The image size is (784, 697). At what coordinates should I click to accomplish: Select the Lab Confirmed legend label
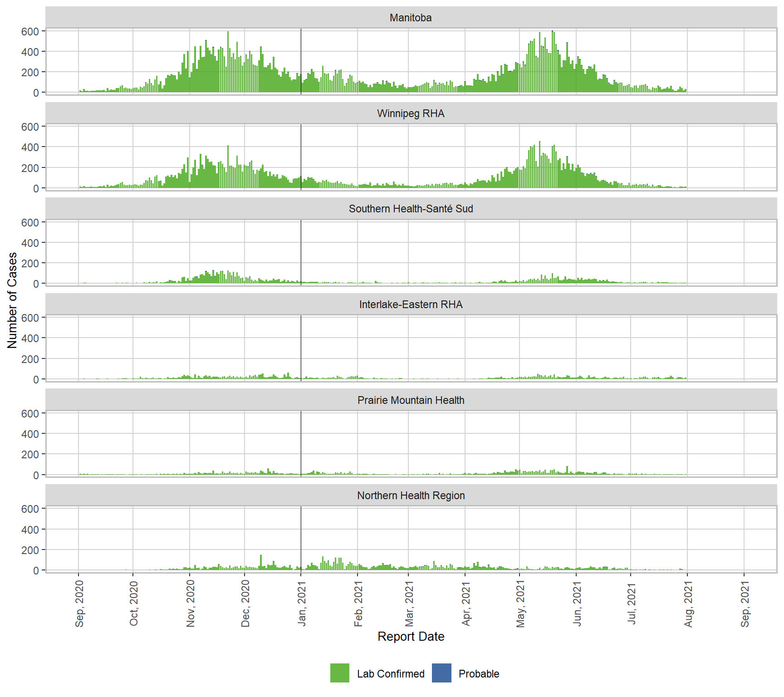[390, 674]
